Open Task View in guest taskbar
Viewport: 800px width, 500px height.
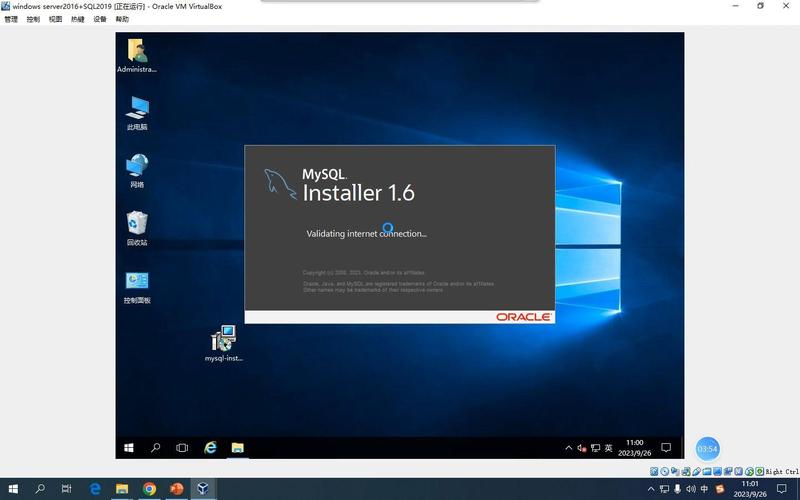pos(182,448)
